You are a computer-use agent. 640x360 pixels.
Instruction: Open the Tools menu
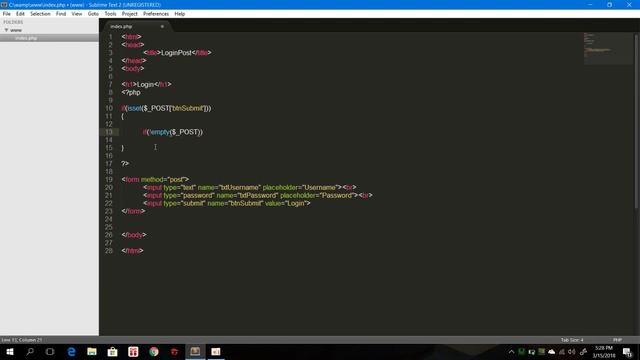[110, 14]
